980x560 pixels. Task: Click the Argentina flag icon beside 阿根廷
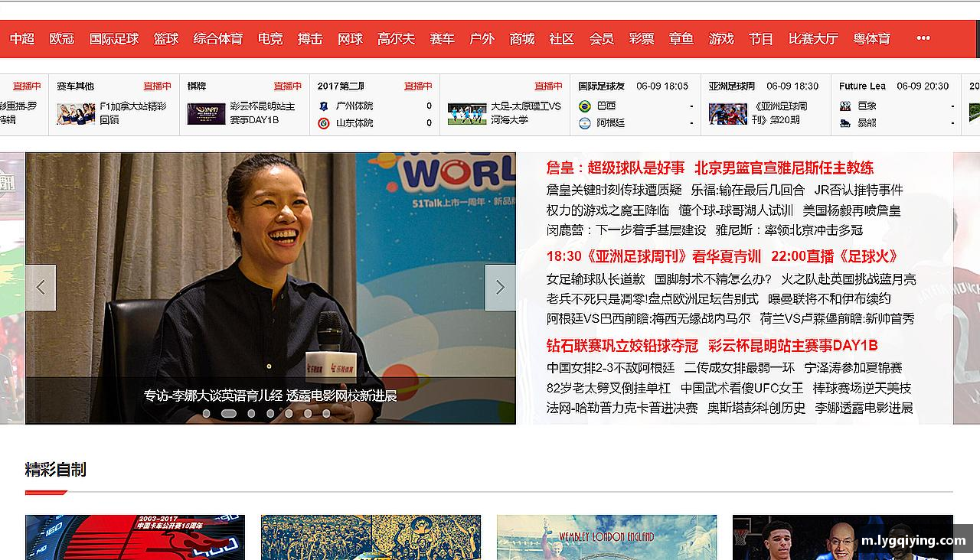585,124
